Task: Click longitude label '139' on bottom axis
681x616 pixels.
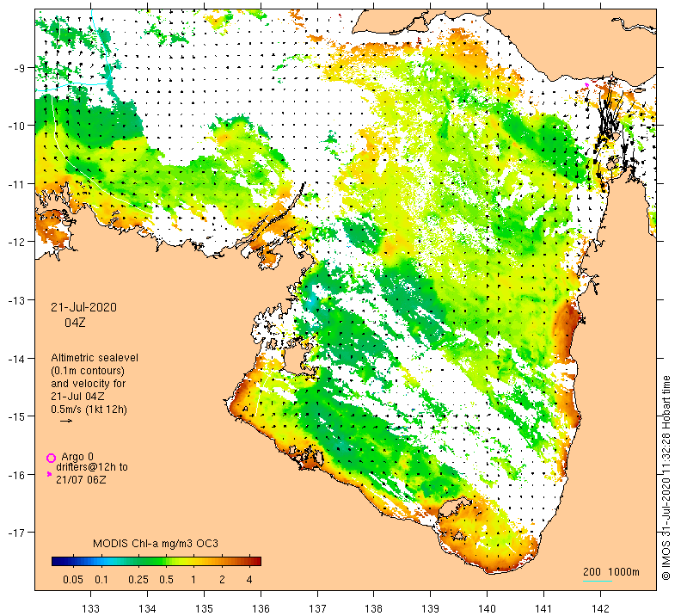Action: click(431, 608)
